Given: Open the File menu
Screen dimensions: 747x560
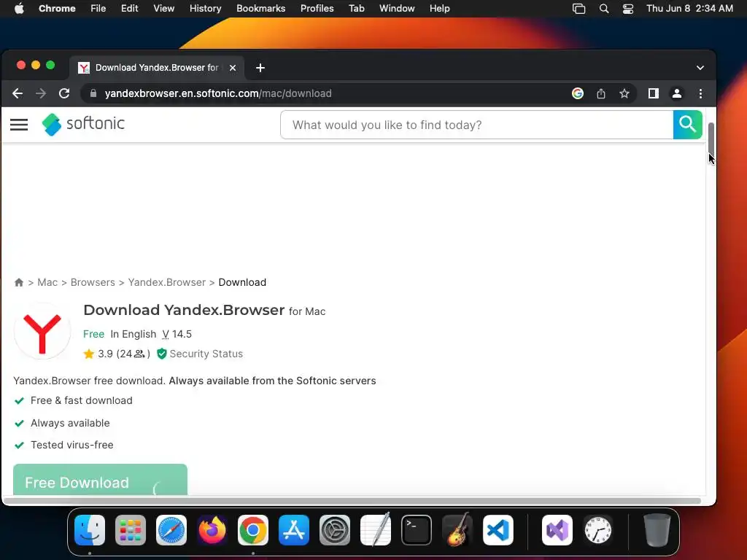Looking at the screenshot, I should point(98,9).
